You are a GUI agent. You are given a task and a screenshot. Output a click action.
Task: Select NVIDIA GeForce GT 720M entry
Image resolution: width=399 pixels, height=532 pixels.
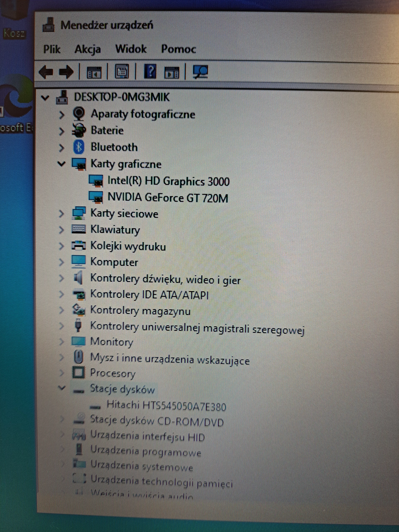pos(168,197)
